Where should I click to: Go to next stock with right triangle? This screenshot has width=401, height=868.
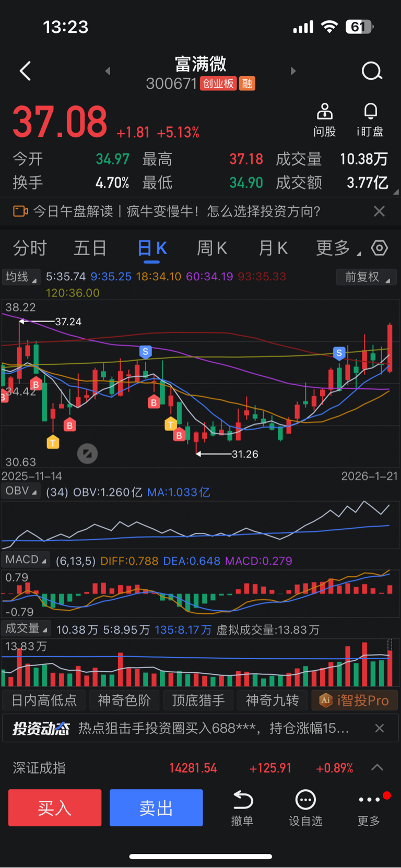click(x=293, y=71)
